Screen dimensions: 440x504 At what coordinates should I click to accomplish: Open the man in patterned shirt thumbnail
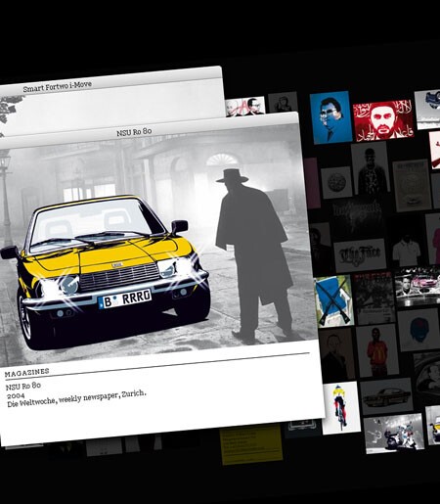371,168
